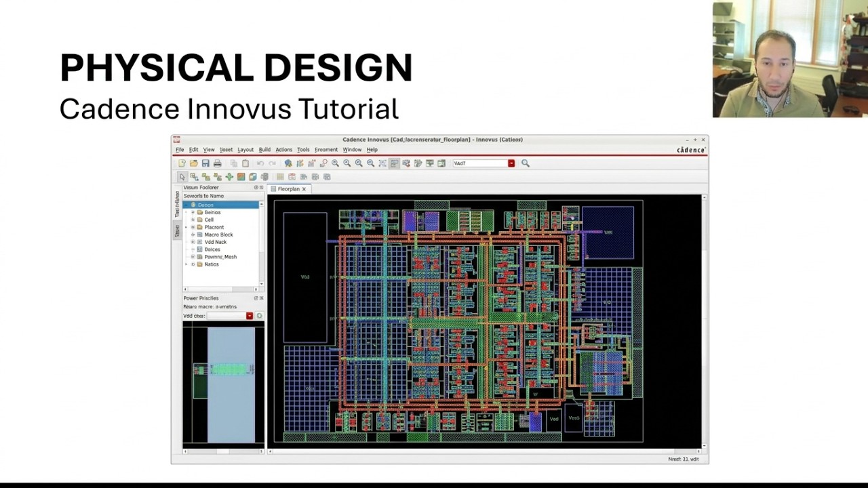Screen dimensions: 868x488
Task: Select the Powmnr_Mesh tree item
Action: point(220,257)
